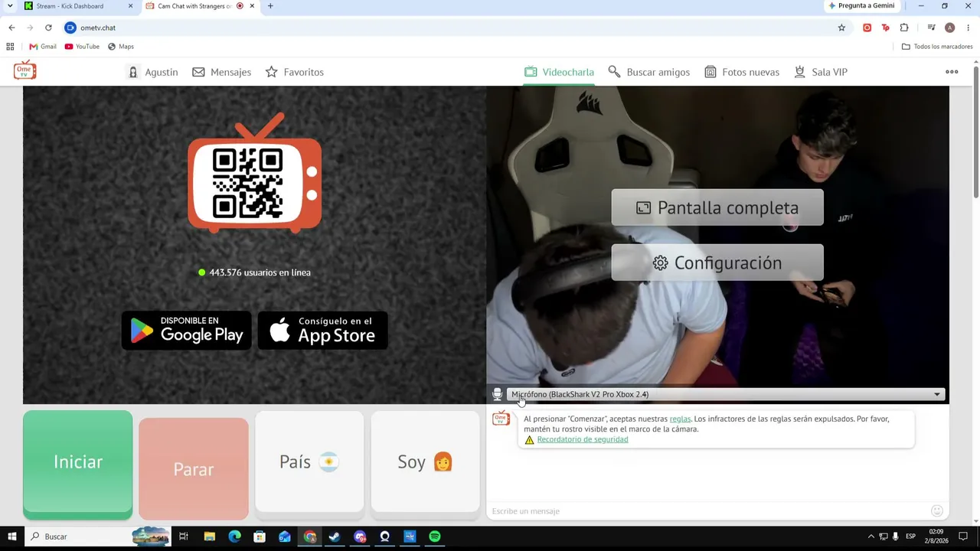This screenshot has height=551, width=980.
Task: Open the Windows notification center
Action: tap(963, 536)
